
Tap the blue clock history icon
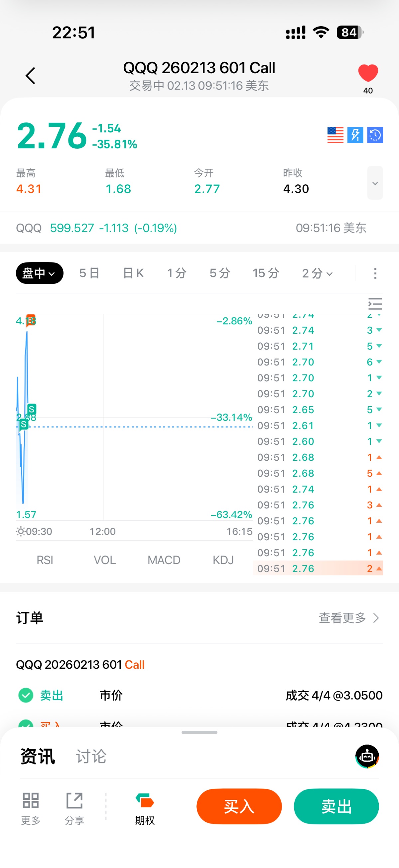pos(375,135)
